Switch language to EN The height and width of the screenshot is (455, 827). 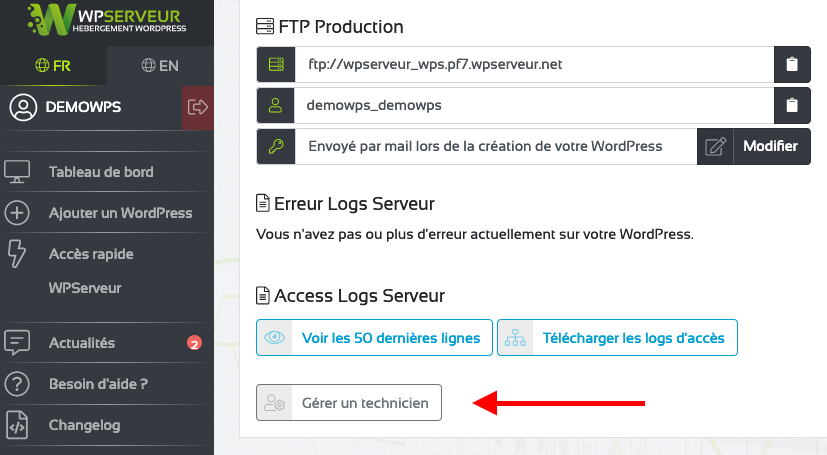(x=160, y=66)
